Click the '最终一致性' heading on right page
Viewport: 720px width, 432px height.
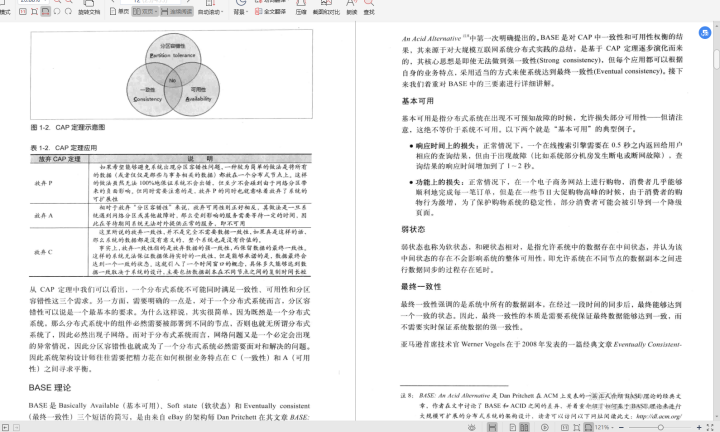pos(421,287)
